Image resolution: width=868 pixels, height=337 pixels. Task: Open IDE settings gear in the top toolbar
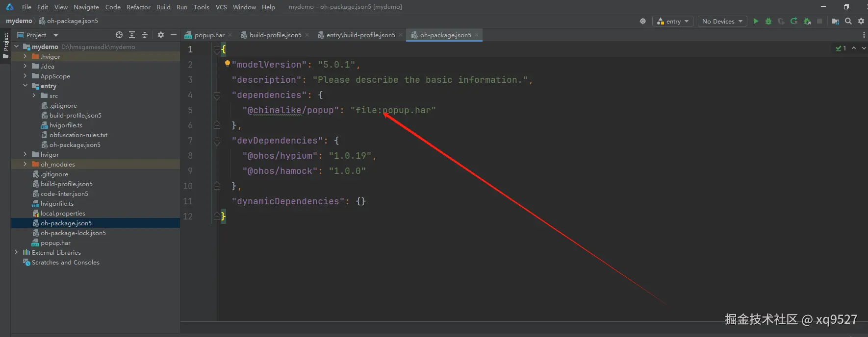[861, 21]
